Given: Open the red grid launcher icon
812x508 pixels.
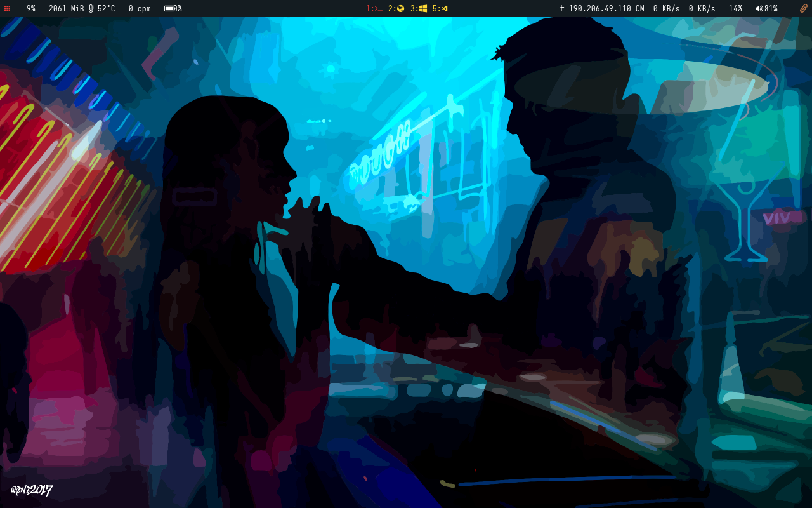Looking at the screenshot, I should point(8,8).
